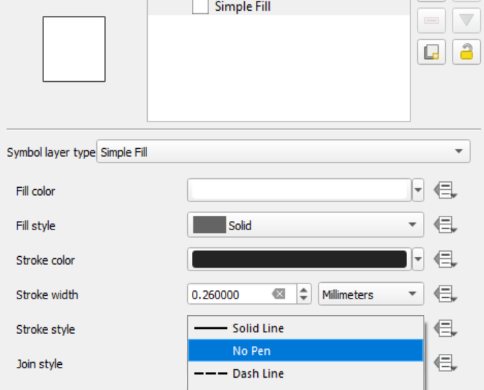Image resolution: width=484 pixels, height=390 pixels.
Task: Click the lock symbol layer icon
Action: [466, 52]
